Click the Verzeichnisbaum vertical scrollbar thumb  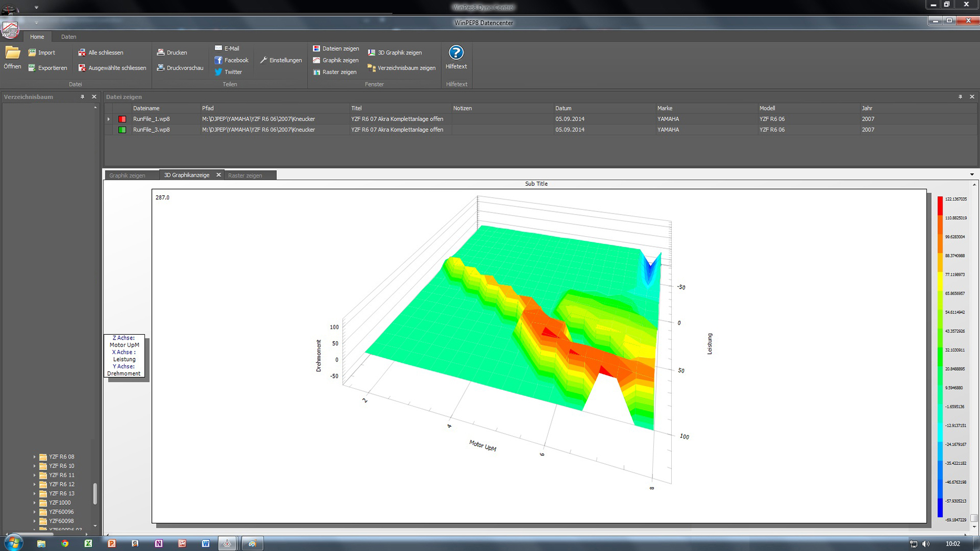(95, 494)
